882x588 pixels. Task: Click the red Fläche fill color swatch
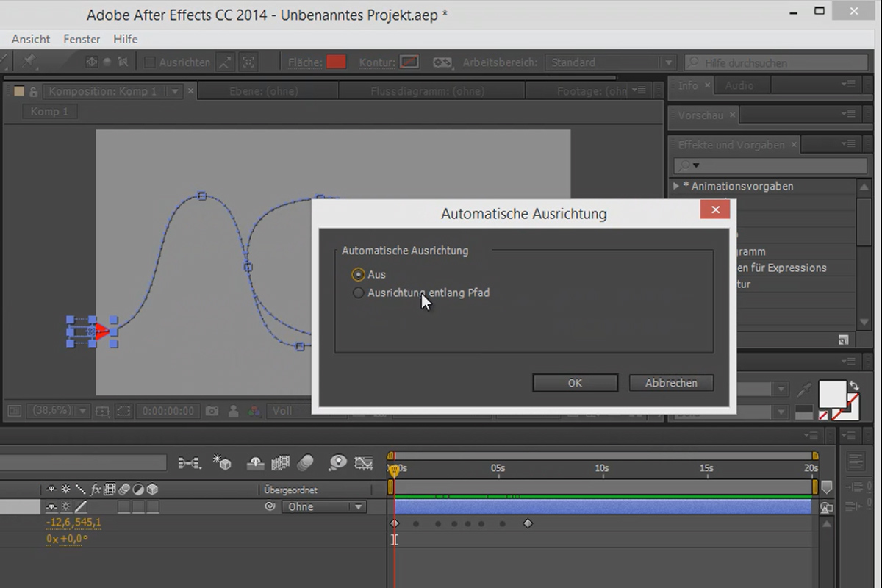(x=336, y=62)
